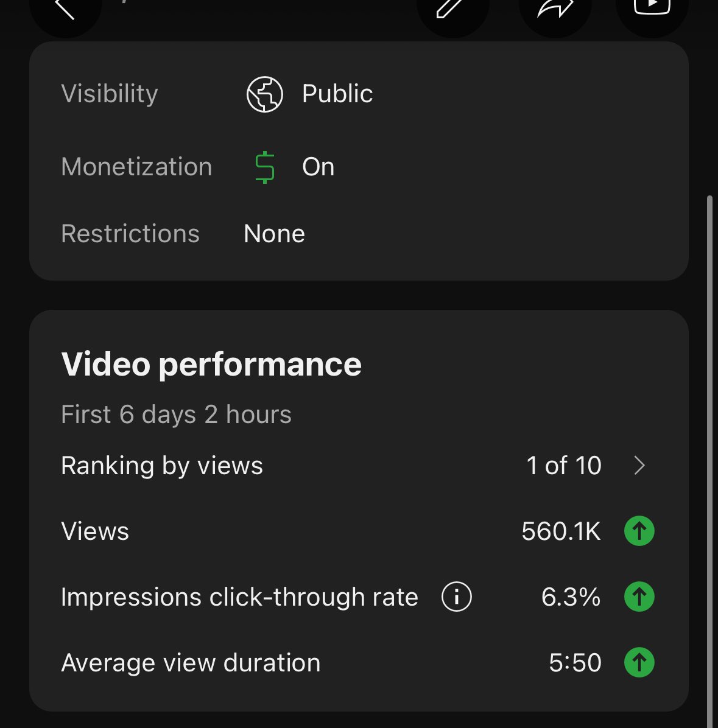The height and width of the screenshot is (728, 718).
Task: Tap green up arrow beside 5:50
Action: click(x=639, y=662)
